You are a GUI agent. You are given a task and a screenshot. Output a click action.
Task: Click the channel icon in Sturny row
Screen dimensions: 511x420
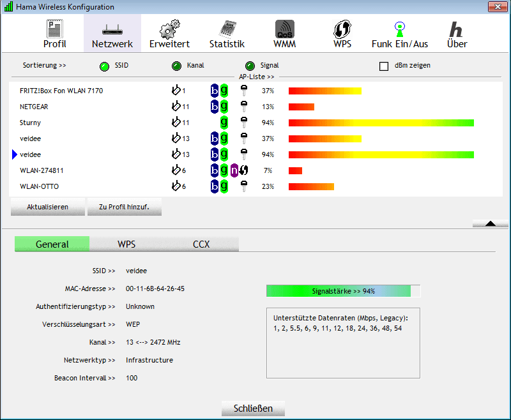tap(176, 122)
